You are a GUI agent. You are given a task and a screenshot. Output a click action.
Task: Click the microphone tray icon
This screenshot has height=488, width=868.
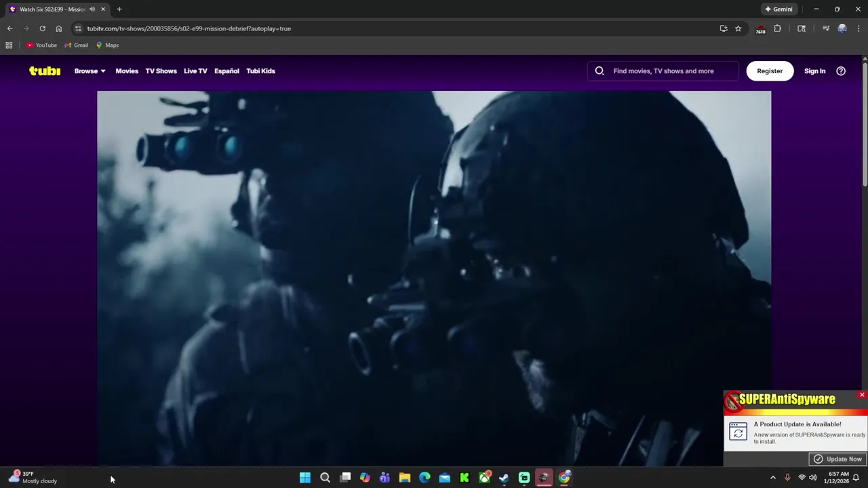click(x=787, y=478)
